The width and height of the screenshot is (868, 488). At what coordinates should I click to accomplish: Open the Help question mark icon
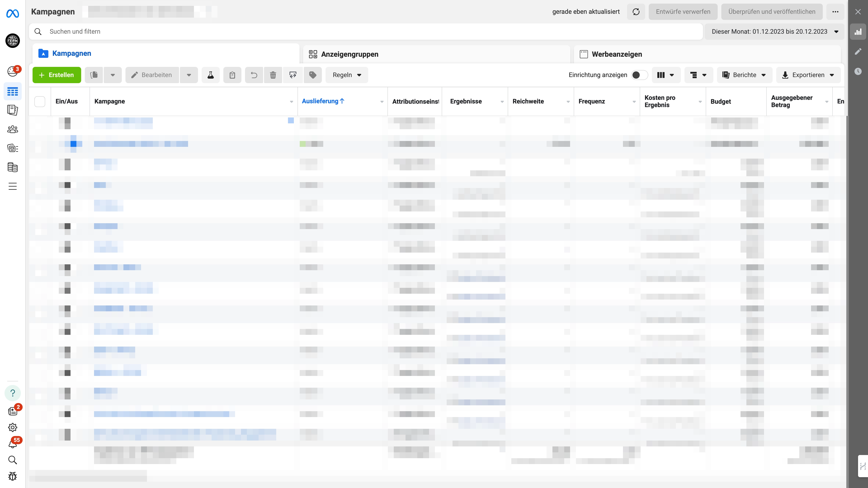tap(12, 393)
